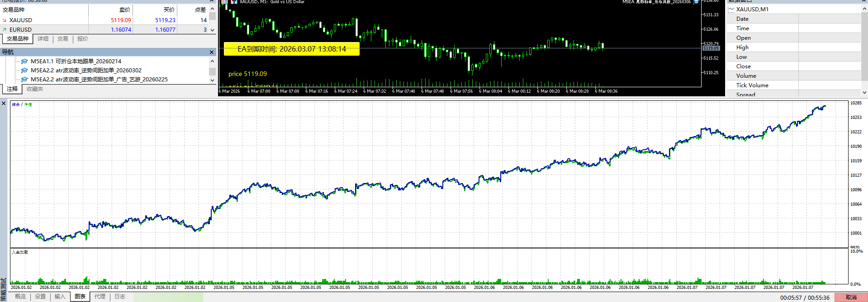868x302 pixels.
Task: Click the 入金加载 deposit load label
Action: (x=20, y=252)
